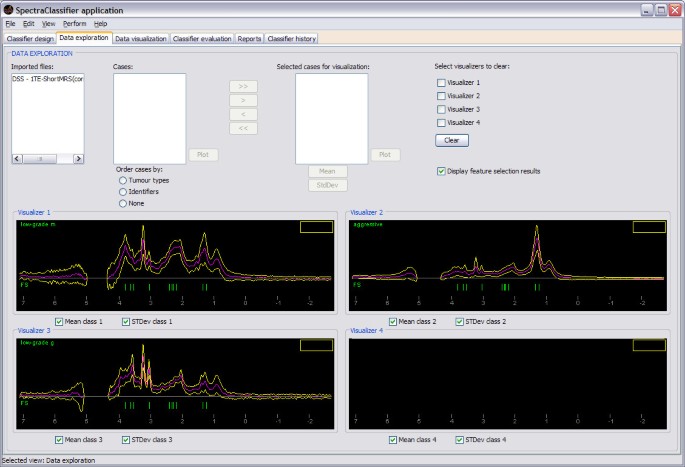The width and height of the screenshot is (685, 467).
Task: Click the yellow legend box in Visualizer 2
Action: point(649,227)
